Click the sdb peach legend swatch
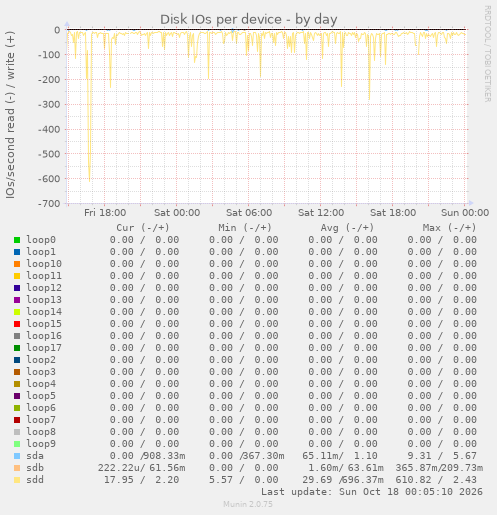 pos(17,468)
